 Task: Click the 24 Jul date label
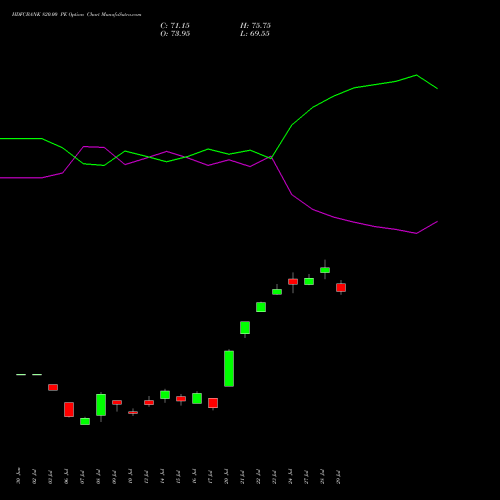click(290, 477)
